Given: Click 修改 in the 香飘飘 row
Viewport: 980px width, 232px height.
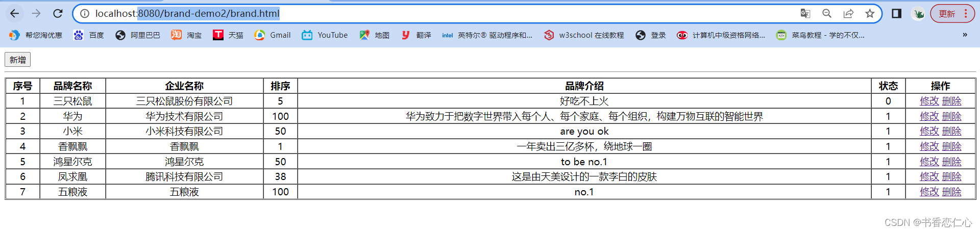Looking at the screenshot, I should pos(929,146).
